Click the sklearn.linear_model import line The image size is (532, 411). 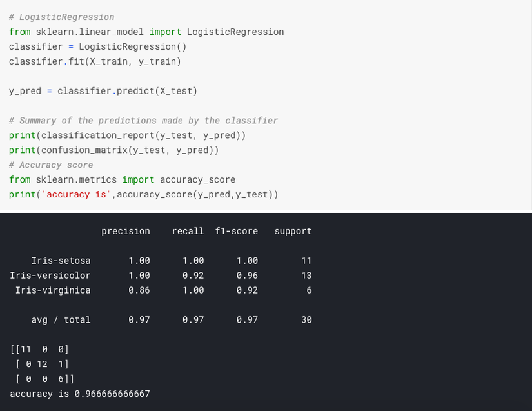[x=146, y=32]
